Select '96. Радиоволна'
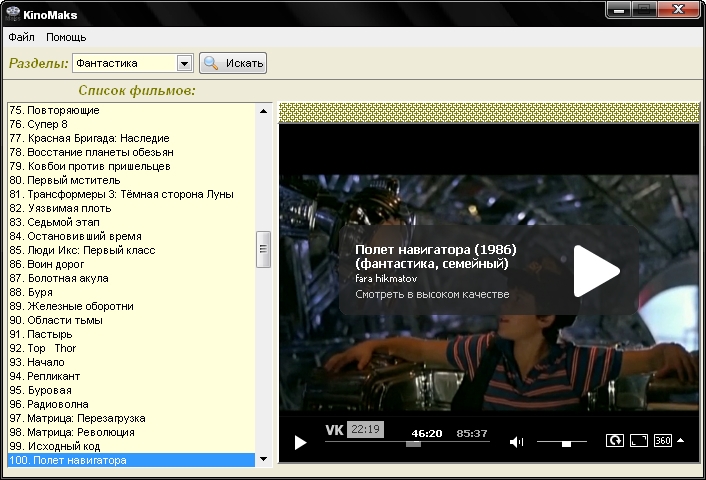706x480 pixels. click(131, 404)
